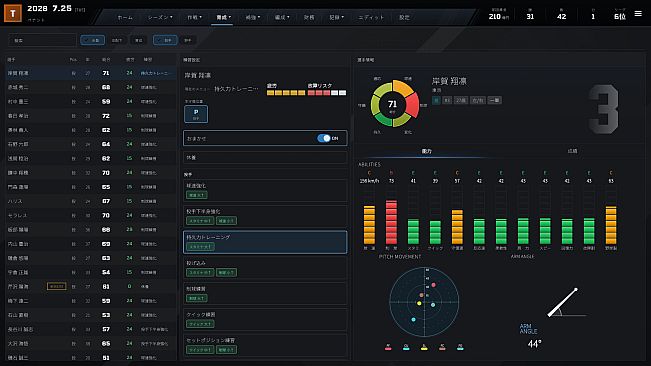Click the green tag under 球速強化
The image size is (651, 366).
(x=196, y=195)
